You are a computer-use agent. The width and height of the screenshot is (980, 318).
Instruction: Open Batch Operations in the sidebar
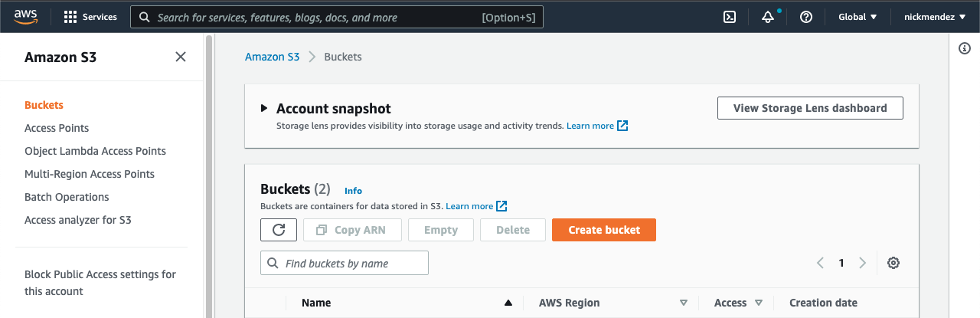(x=67, y=197)
